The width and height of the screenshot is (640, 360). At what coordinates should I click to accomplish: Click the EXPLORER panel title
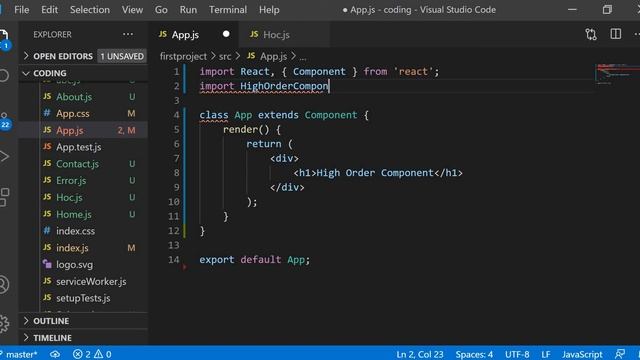point(52,35)
